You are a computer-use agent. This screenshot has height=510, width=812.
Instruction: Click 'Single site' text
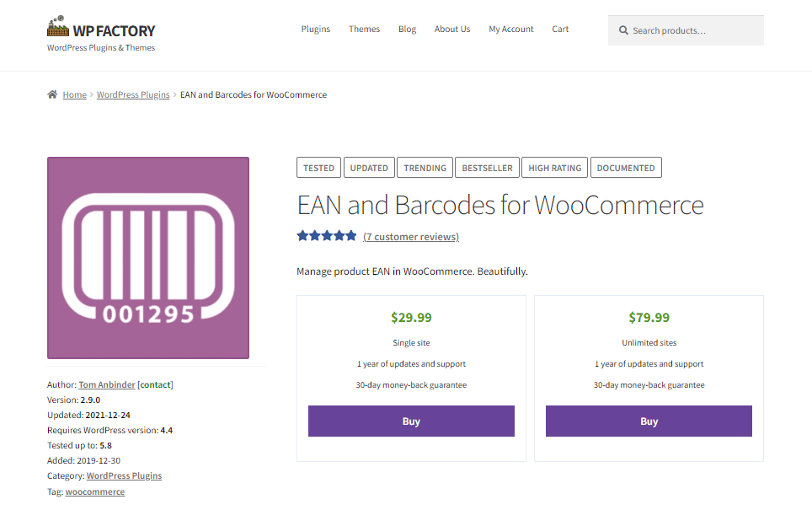411,342
